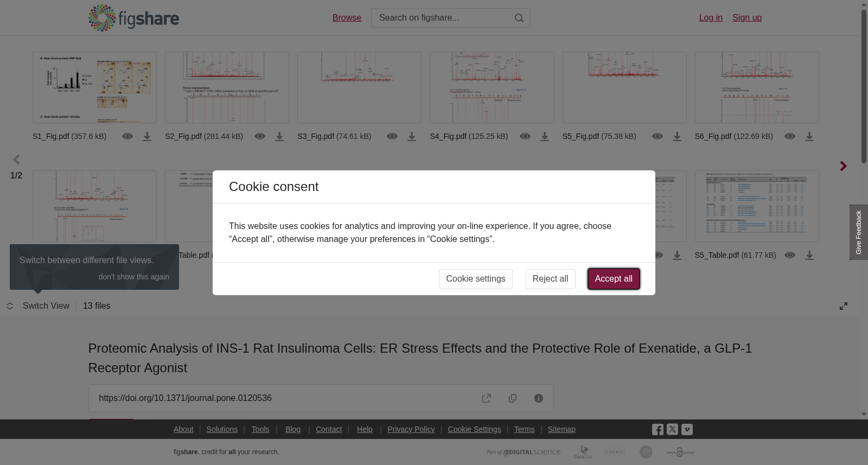Image resolution: width=868 pixels, height=465 pixels.
Task: Show the DOI info icon details
Action: click(x=539, y=398)
